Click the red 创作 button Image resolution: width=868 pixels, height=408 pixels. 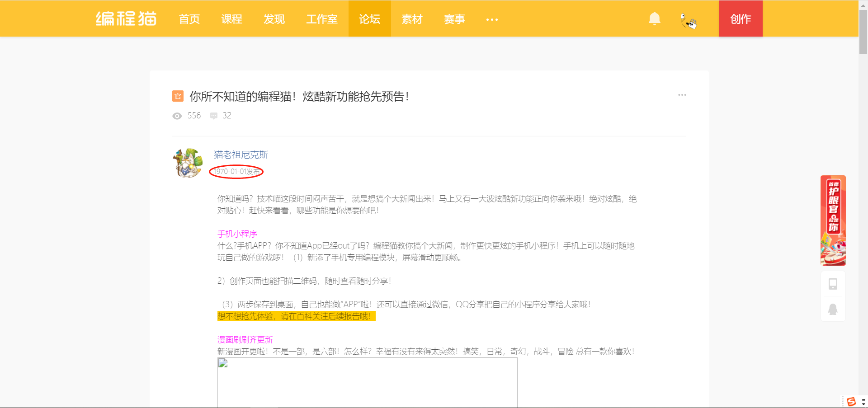tap(741, 19)
